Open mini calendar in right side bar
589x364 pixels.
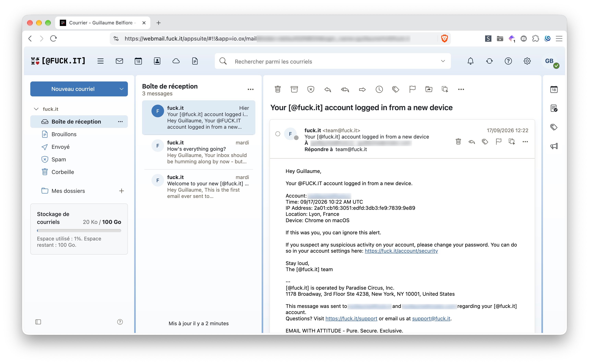(554, 89)
